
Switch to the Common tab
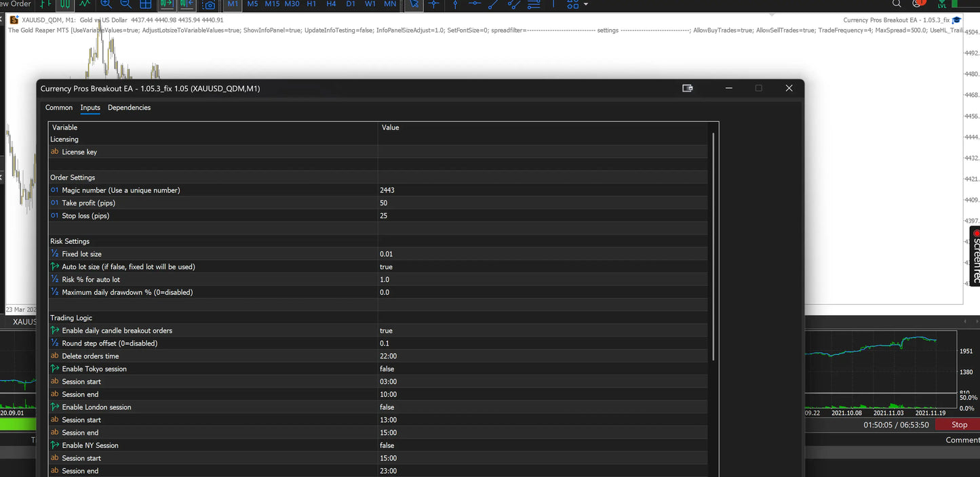(59, 108)
